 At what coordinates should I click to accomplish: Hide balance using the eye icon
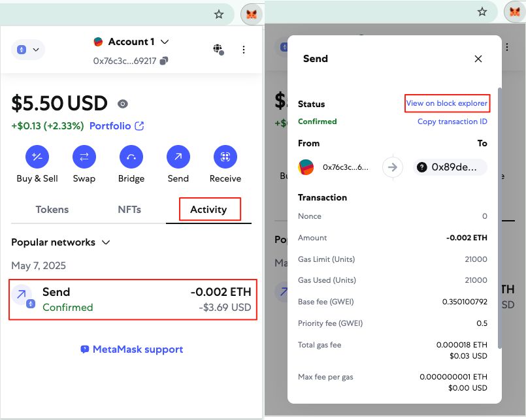[x=122, y=104]
